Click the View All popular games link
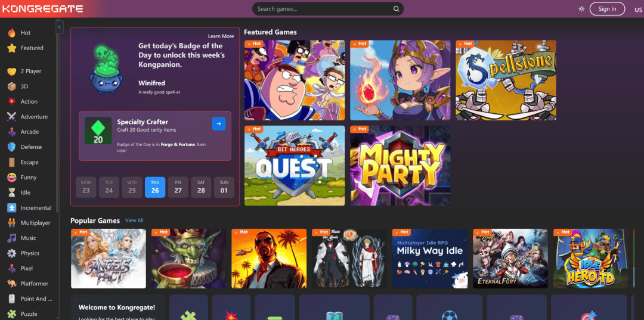644x320 pixels. pyautogui.click(x=134, y=220)
